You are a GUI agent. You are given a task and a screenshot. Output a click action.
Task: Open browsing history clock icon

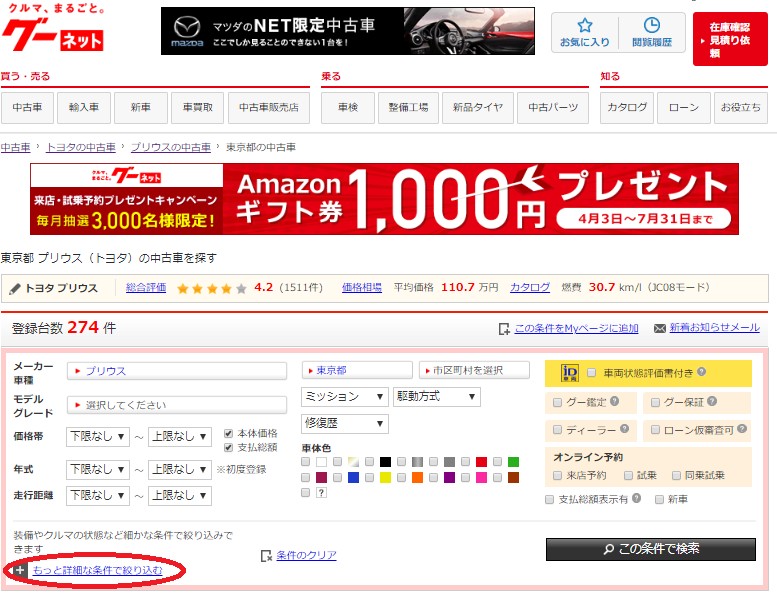click(652, 25)
